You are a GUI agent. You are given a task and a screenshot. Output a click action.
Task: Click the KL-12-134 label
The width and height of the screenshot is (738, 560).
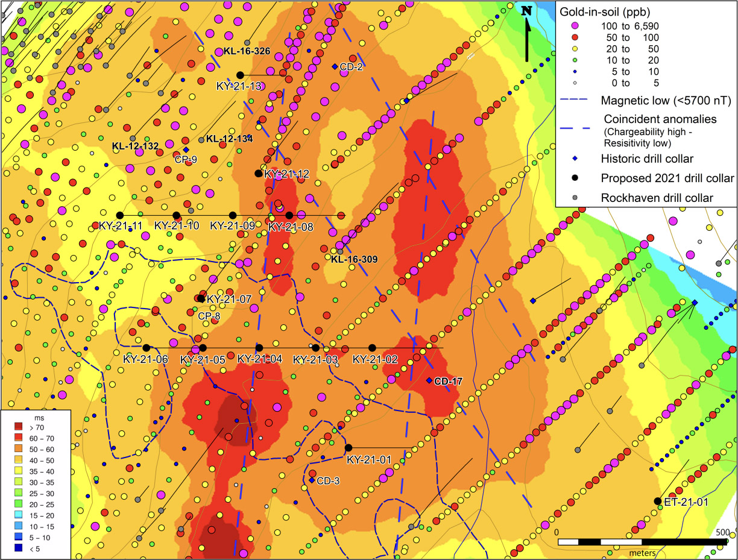[x=229, y=139]
